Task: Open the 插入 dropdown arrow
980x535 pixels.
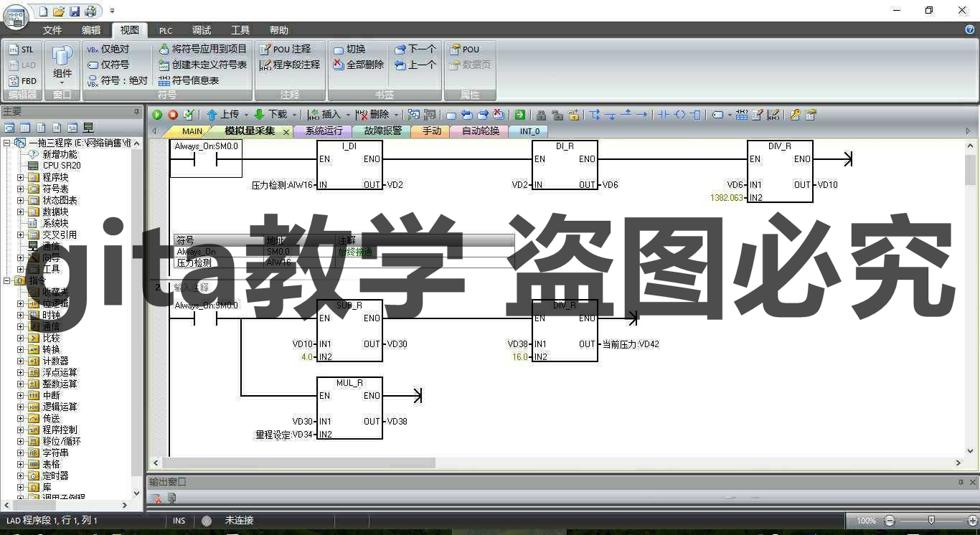Action: tap(348, 115)
